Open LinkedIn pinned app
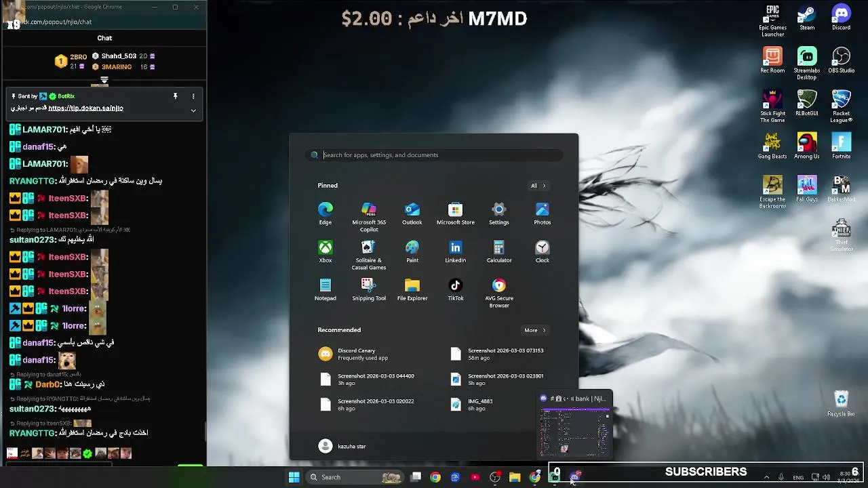Viewport: 868px width, 488px height. (456, 251)
